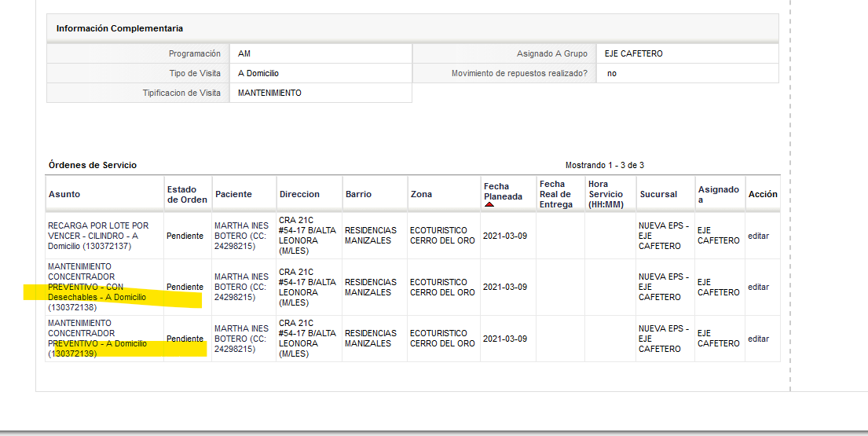The width and height of the screenshot is (868, 436).
Task: Click NUEVA EPS - EJE CAFETERO in 130372138 row
Action: coord(663,288)
